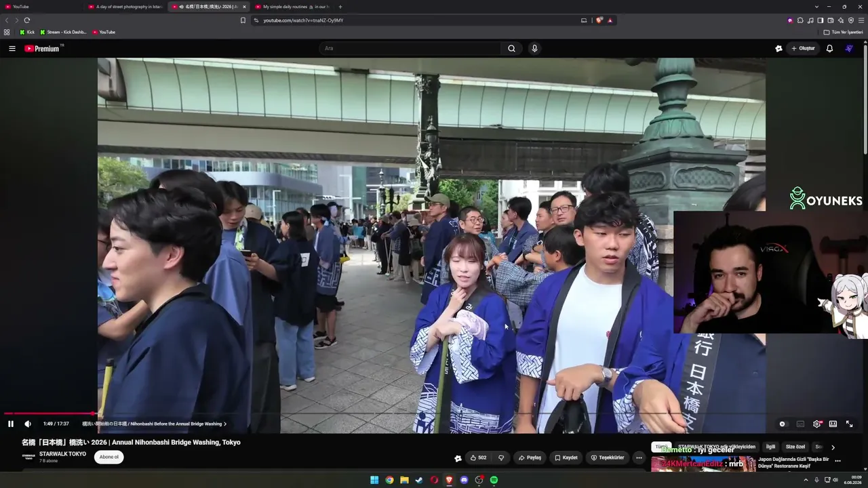
Task: Open the STARWALK TOKYO channel link
Action: [x=62, y=453]
